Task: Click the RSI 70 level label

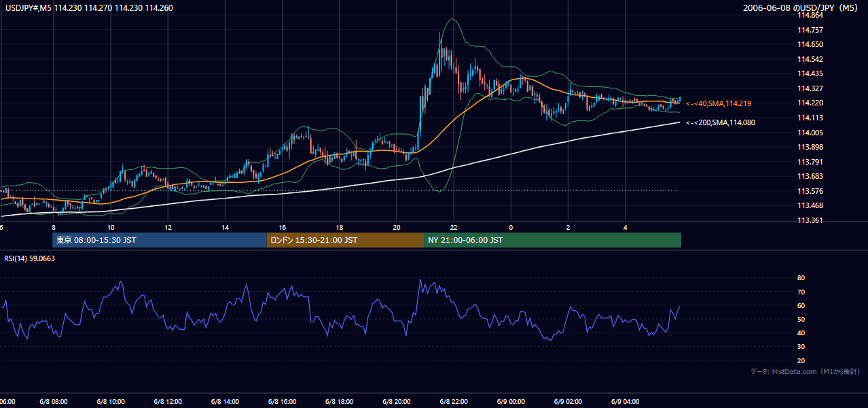Action: pos(801,292)
